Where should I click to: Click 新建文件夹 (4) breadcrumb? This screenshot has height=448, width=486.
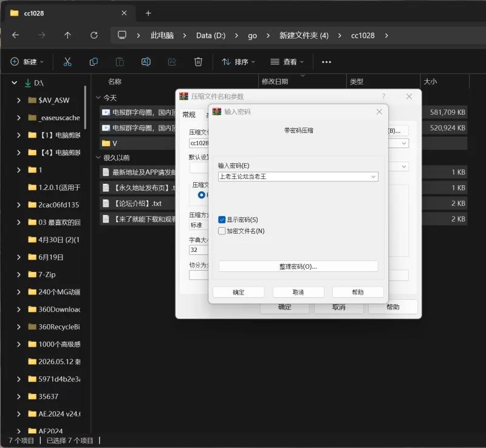click(304, 35)
